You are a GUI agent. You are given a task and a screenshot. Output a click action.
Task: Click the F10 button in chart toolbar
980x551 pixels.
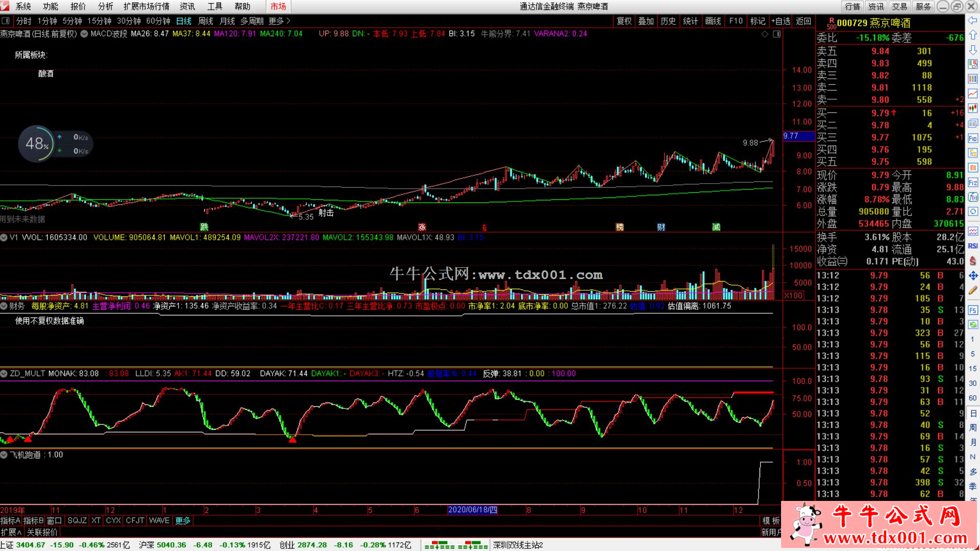(x=736, y=21)
